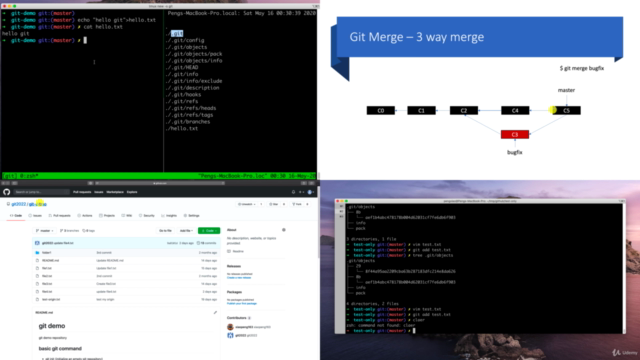Open Issues in the GitHub top header

click(x=99, y=192)
